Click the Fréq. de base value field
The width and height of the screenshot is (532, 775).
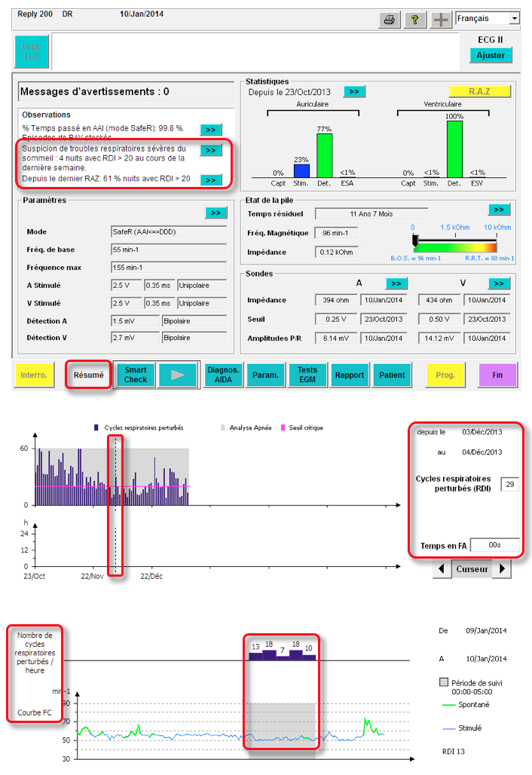(169, 250)
